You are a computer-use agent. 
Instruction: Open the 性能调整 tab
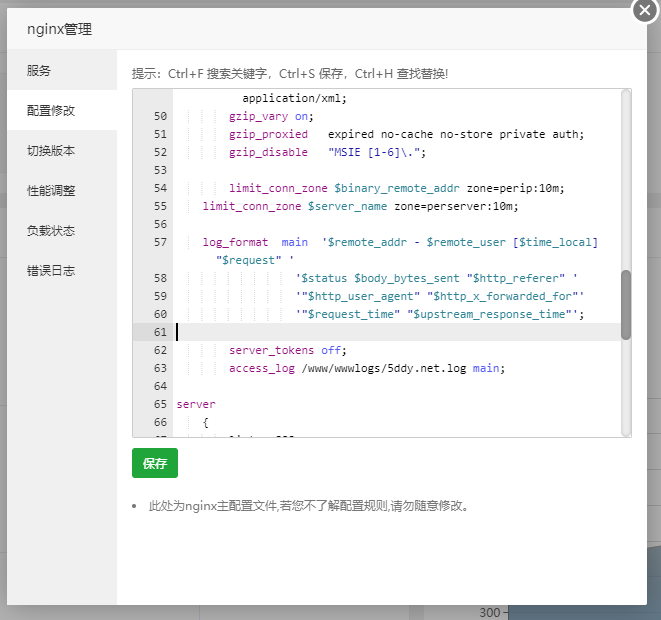click(62, 191)
